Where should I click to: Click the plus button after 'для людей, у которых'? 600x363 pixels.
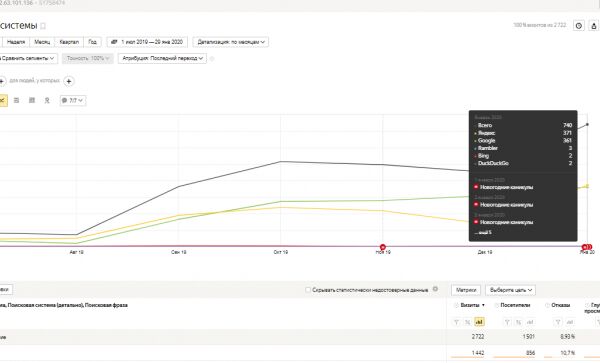68,81
